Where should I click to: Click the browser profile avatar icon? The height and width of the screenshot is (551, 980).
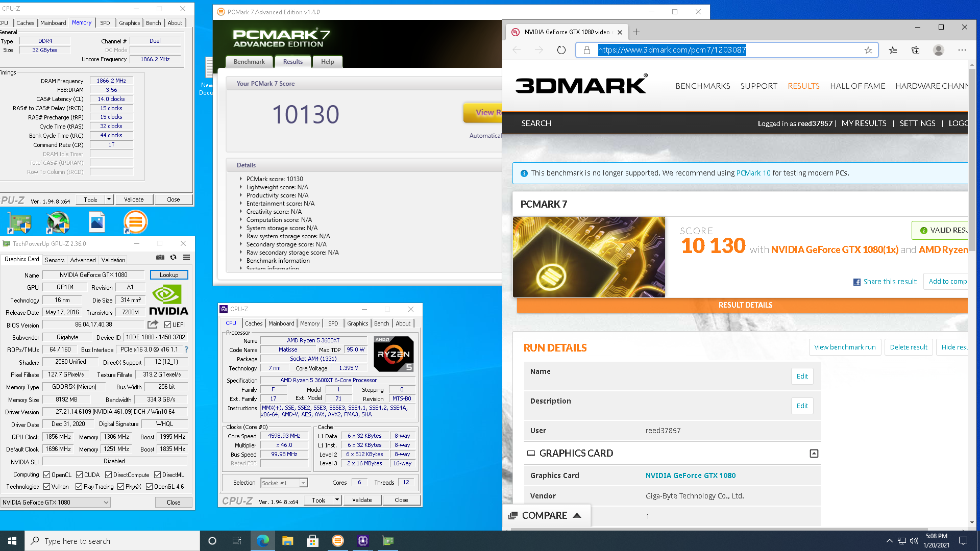pyautogui.click(x=939, y=50)
